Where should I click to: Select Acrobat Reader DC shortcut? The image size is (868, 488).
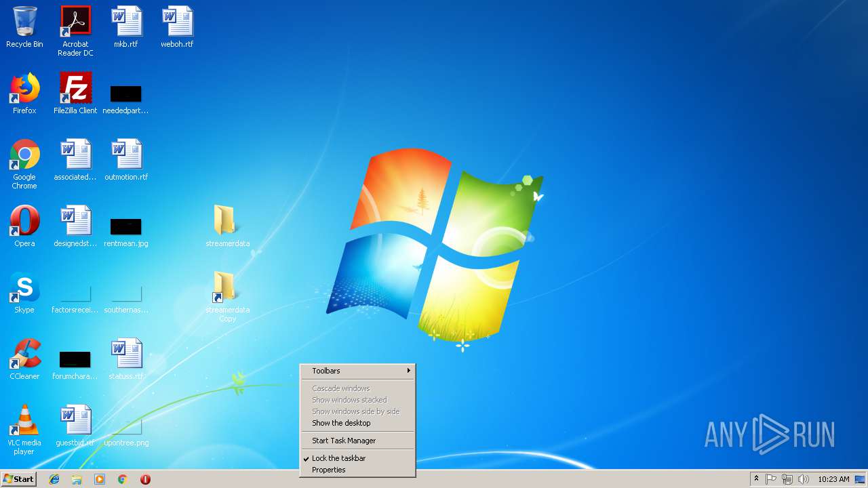coord(75,31)
